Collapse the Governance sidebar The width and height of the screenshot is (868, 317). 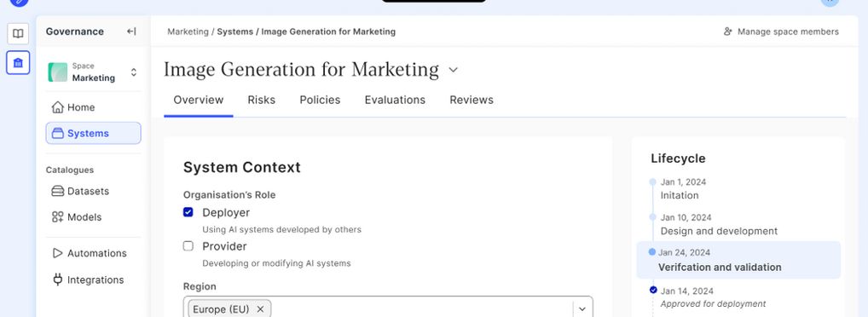tap(131, 32)
